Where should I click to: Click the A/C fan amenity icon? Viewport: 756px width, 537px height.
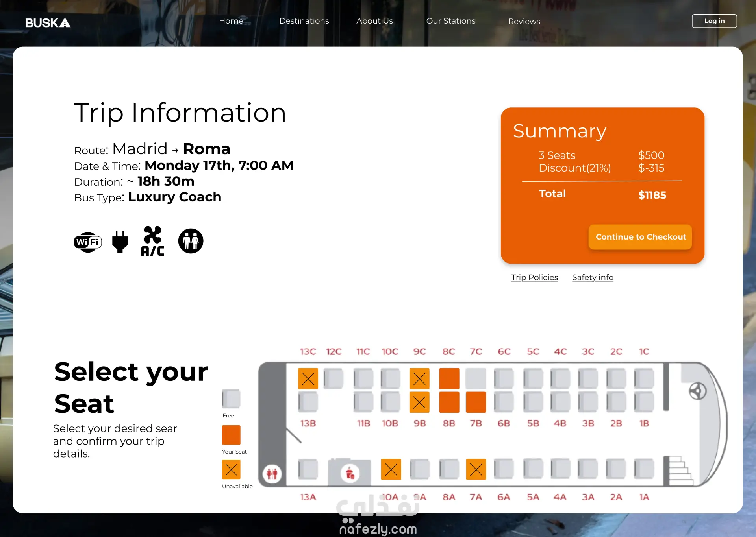click(x=152, y=241)
